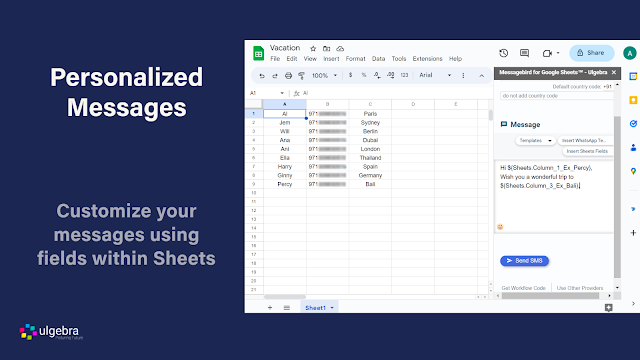Open the Format menu
This screenshot has width=640, height=360.
pos(356,59)
